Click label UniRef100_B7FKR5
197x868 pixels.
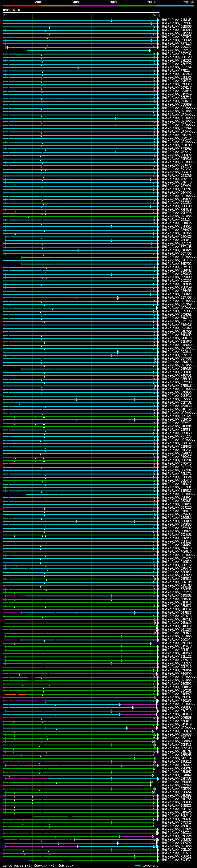(x=177, y=226)
